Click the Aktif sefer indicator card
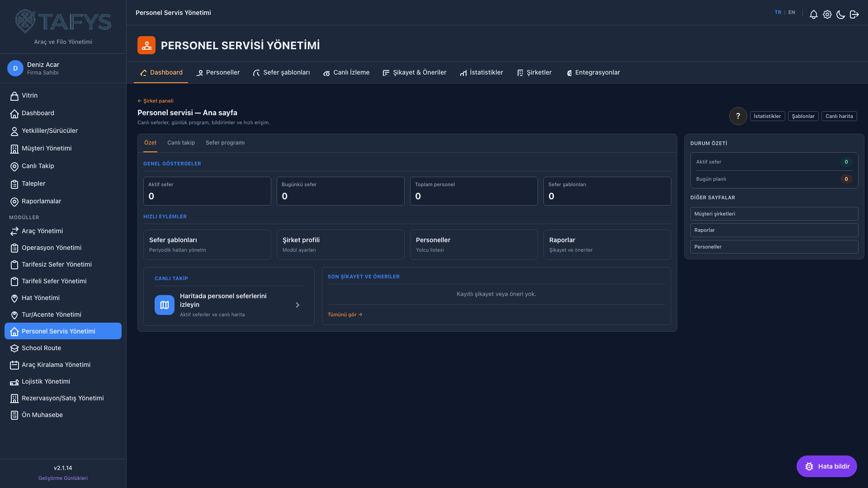The height and width of the screenshot is (488, 868). [x=207, y=191]
